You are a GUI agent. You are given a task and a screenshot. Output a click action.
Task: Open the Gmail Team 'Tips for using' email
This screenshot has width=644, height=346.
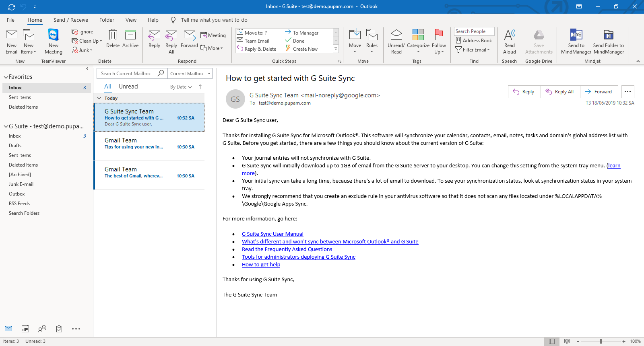[149, 146]
